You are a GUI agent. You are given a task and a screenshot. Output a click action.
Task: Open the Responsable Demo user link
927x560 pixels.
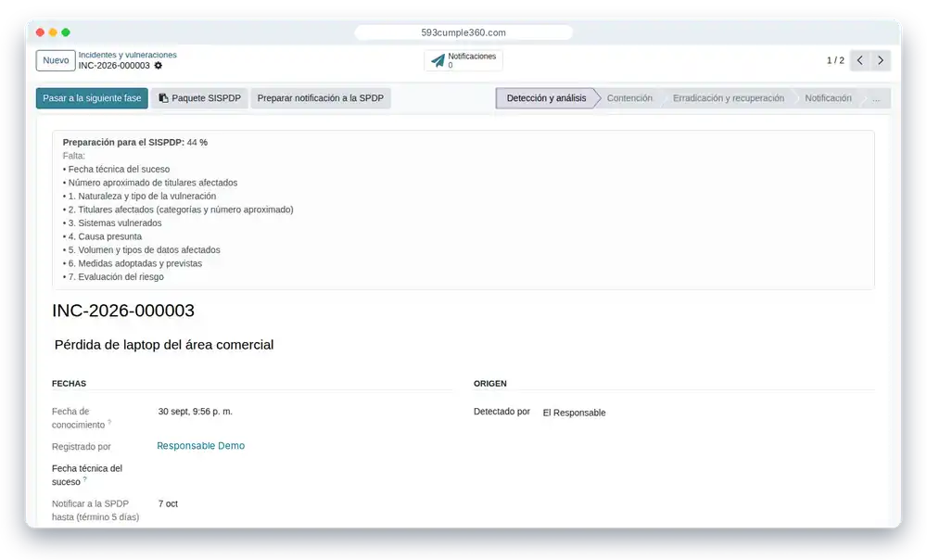(x=200, y=446)
